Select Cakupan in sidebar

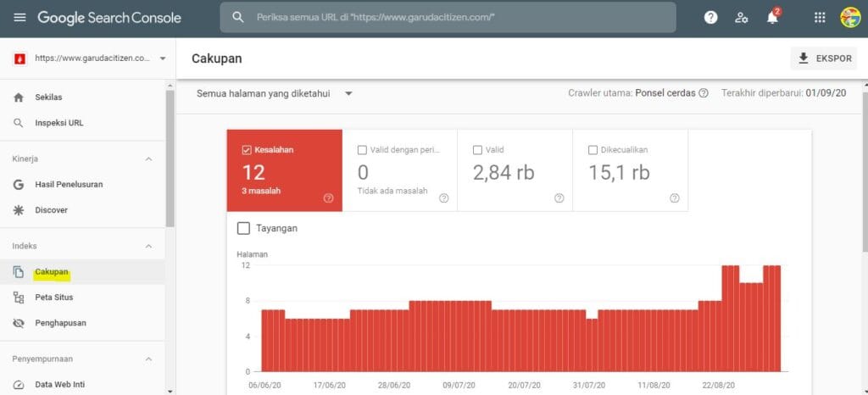click(x=82, y=272)
